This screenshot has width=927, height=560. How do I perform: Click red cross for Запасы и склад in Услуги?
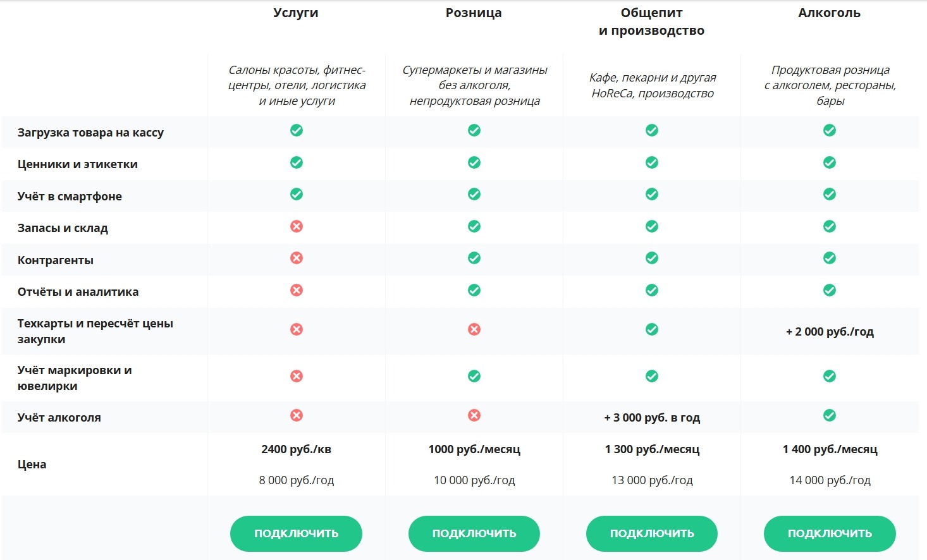click(297, 226)
